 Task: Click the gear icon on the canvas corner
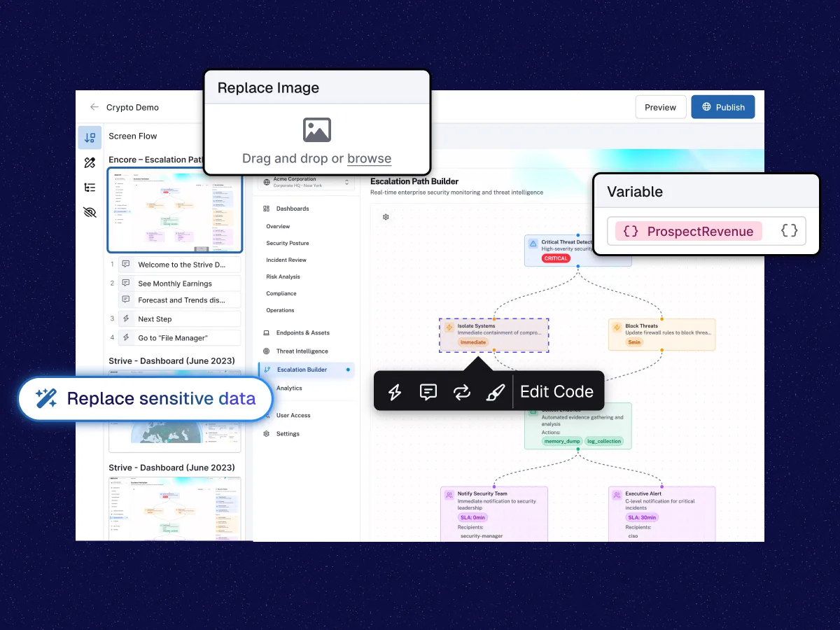[386, 217]
